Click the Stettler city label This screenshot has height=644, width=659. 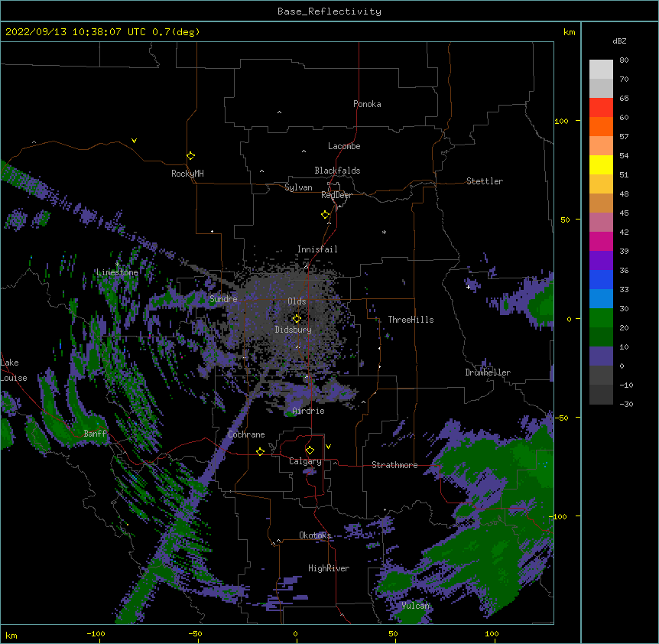(485, 181)
